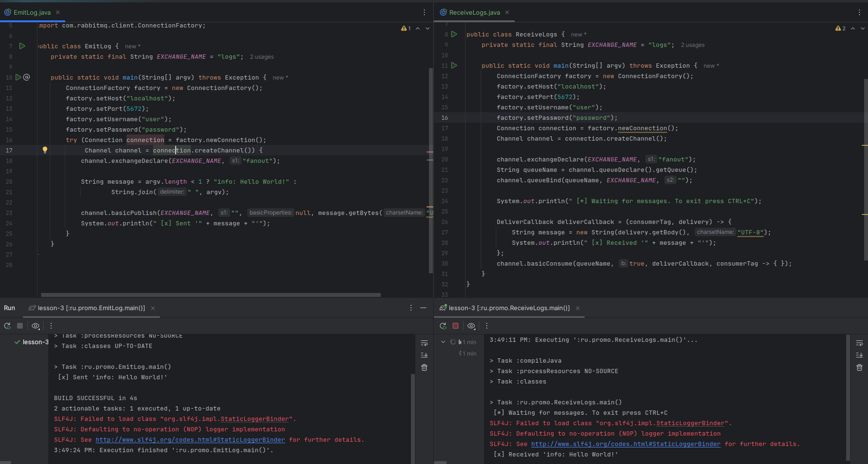Rerun the ReceiveLogs run configuration

point(443,326)
